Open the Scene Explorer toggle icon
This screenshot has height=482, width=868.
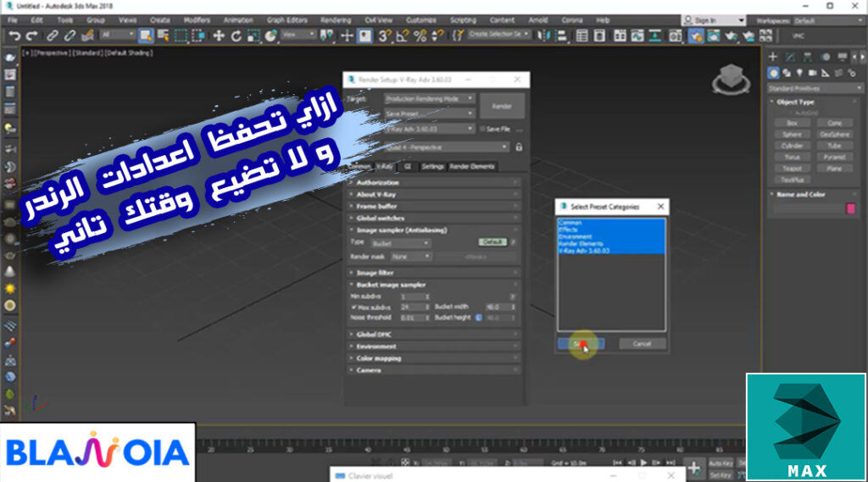click(x=581, y=36)
